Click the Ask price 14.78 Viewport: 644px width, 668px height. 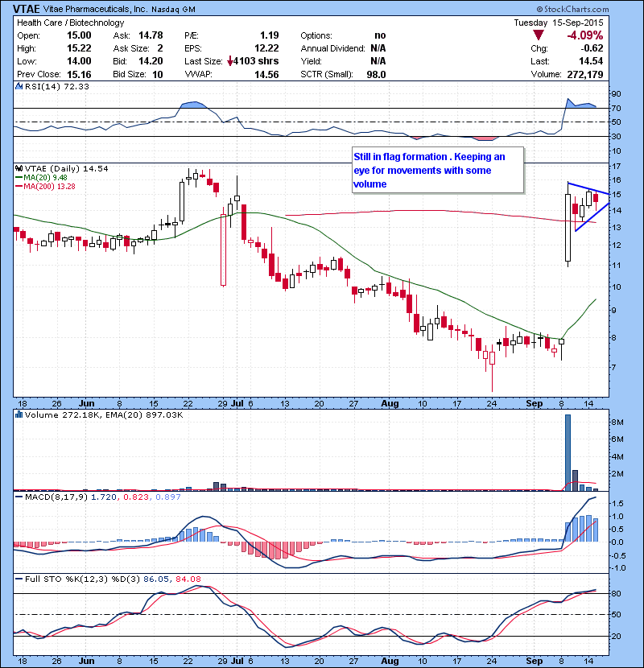point(151,35)
